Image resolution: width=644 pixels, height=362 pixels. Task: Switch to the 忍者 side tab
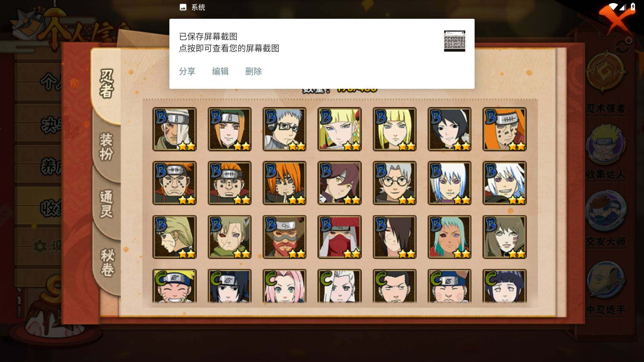point(107,84)
